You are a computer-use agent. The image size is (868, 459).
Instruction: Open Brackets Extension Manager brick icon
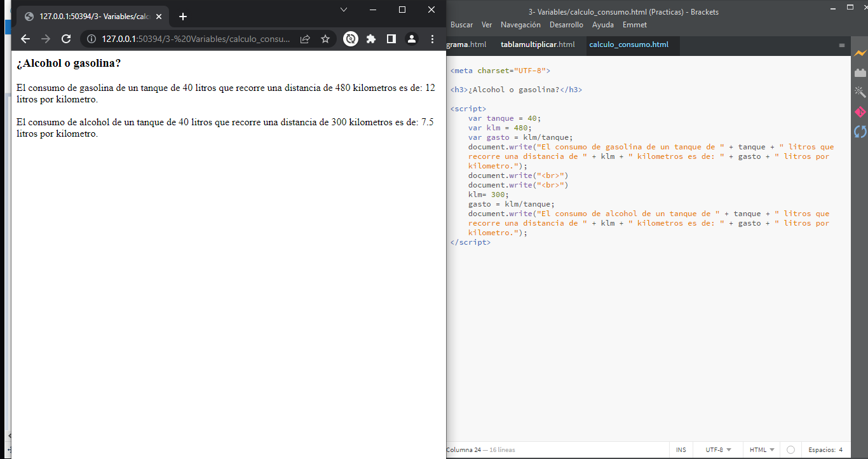tap(860, 72)
